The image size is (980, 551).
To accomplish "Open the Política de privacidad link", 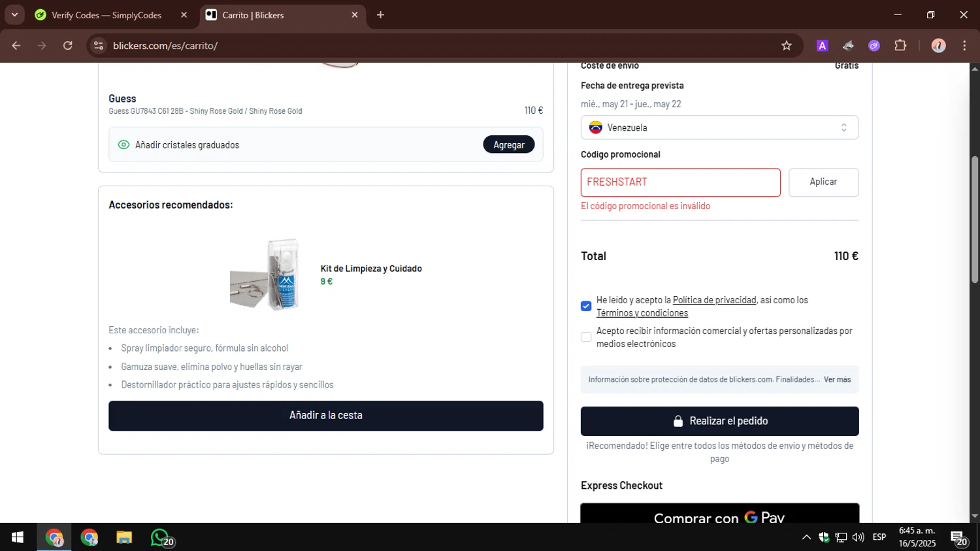I will [x=714, y=300].
